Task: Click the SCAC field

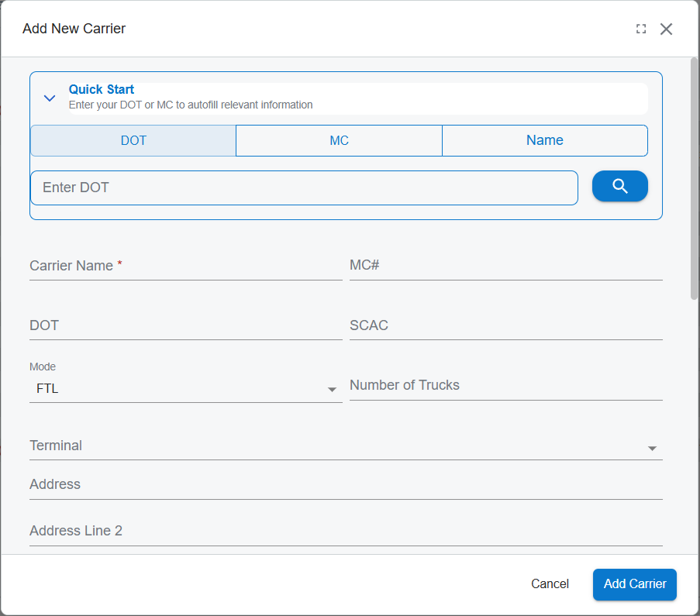Action: 505,326
